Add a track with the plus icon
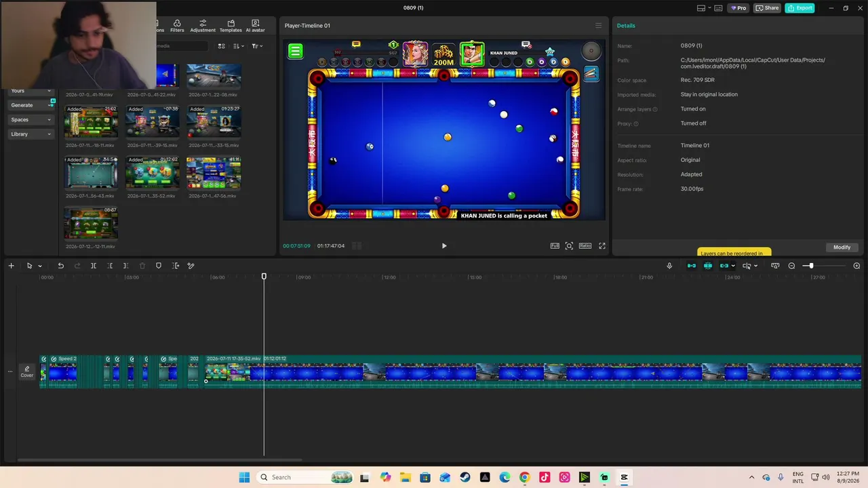The width and height of the screenshot is (868, 488). 11,266
